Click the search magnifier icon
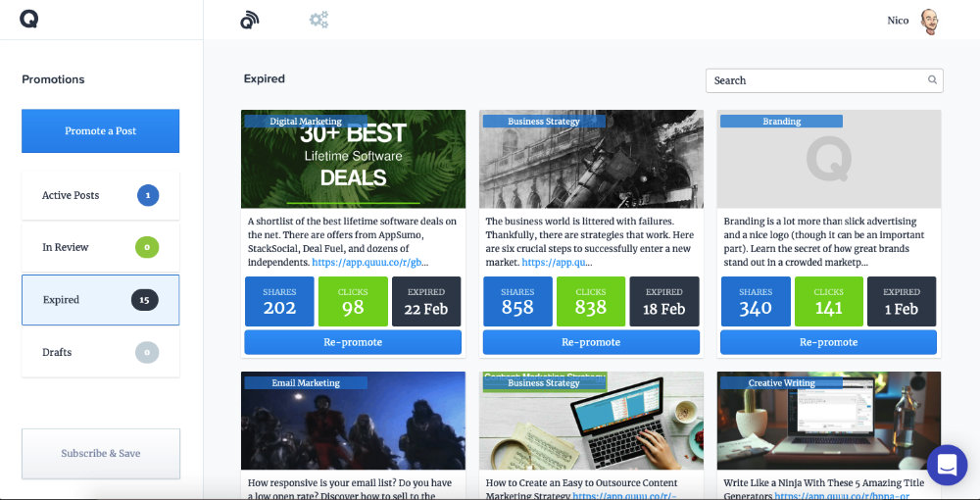 click(x=932, y=80)
